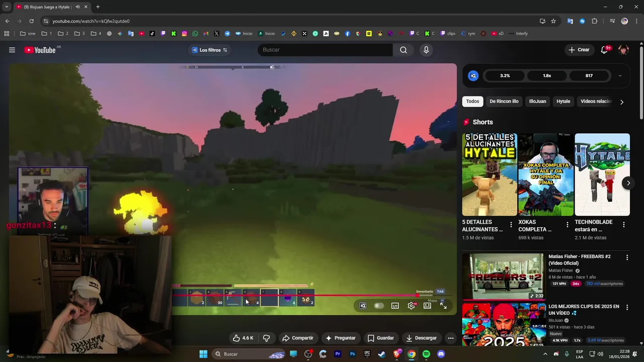This screenshot has width=644, height=362.
Task: Click vidIQ logo in stats panel
Action: coord(473,75)
